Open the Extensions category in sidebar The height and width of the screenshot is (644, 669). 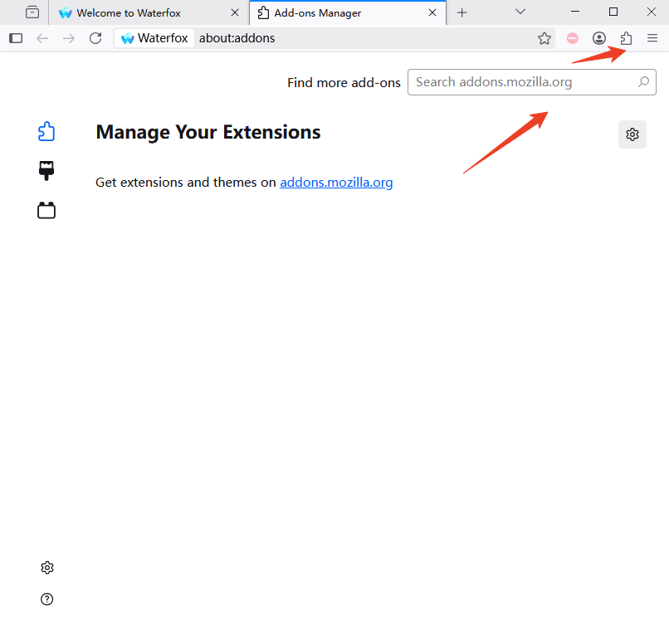[46, 131]
